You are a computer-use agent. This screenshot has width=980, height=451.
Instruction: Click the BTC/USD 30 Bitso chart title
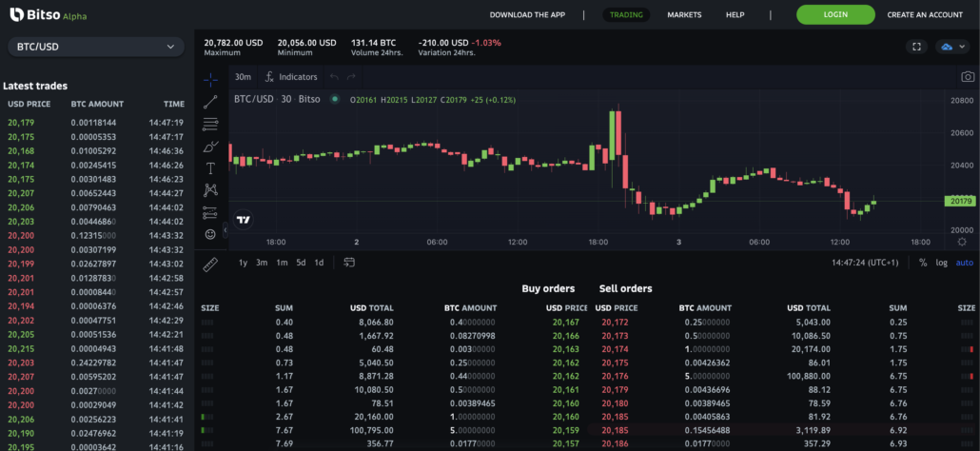[x=277, y=99]
